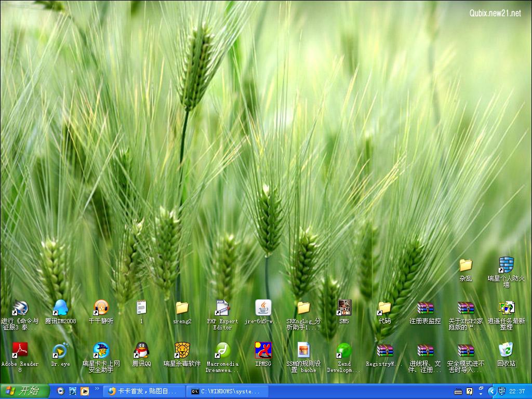Open the 腾讯TM2008 shortcut
Image resolution: width=532 pixels, height=399 pixels.
60,308
